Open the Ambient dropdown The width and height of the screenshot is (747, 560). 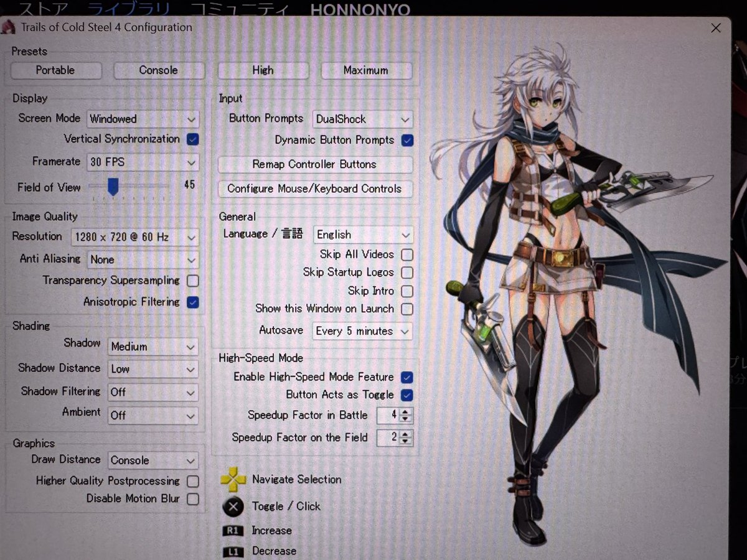click(x=153, y=415)
